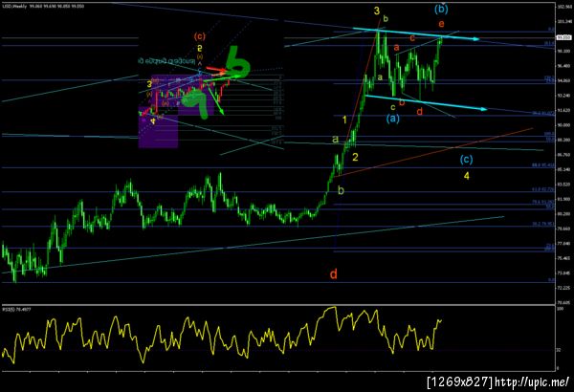The image size is (574, 392).
Task: Click the 94.860 price axis label
Action: 563,80
